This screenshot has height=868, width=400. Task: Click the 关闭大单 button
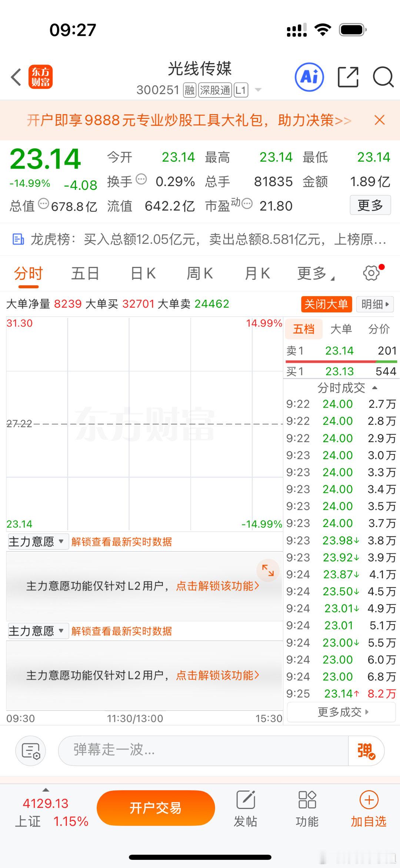click(x=326, y=304)
